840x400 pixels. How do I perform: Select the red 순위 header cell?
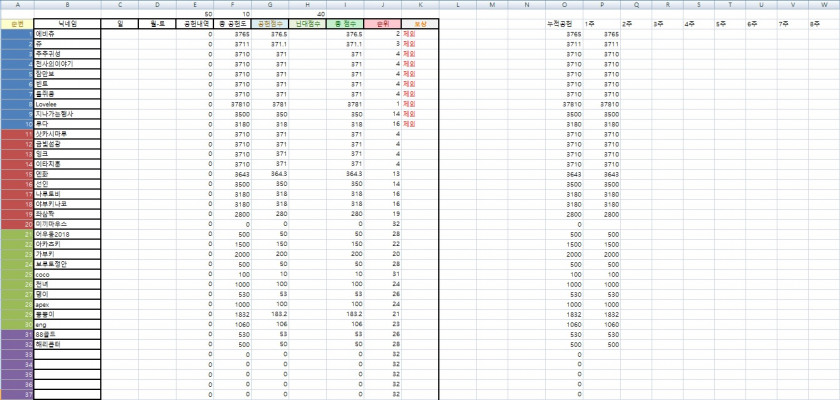click(x=381, y=22)
